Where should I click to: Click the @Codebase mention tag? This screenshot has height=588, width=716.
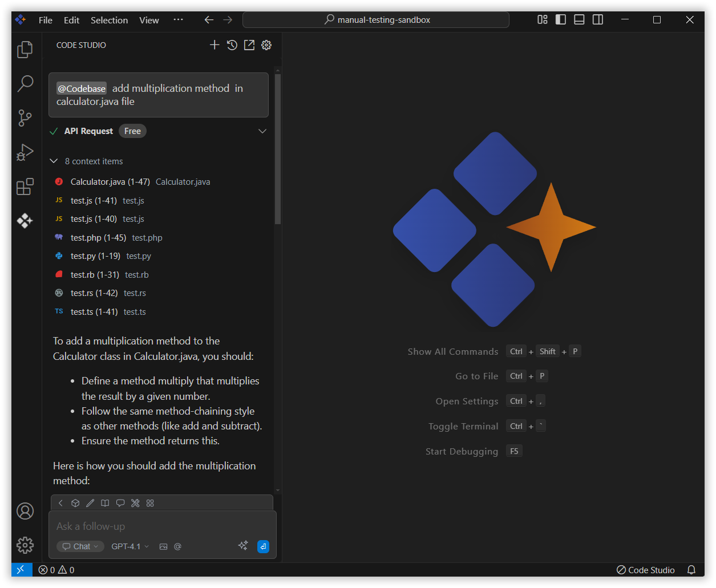(x=82, y=88)
